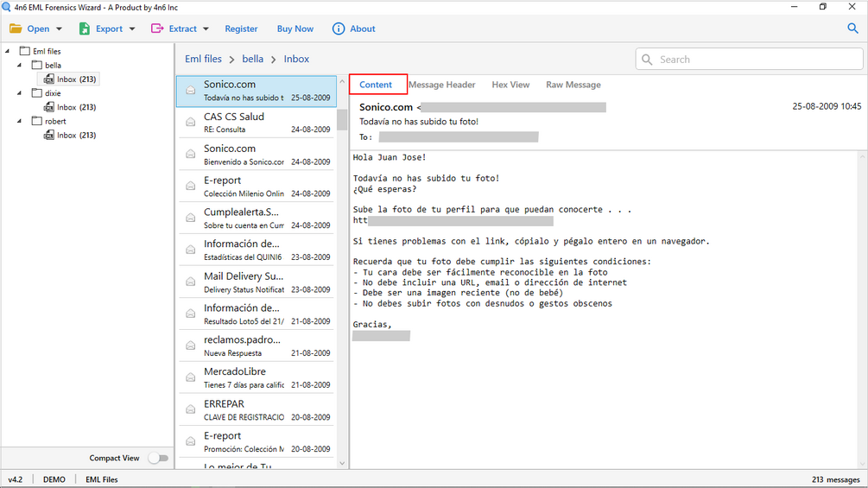Click the Eml files root folder icon
Screen dimensions: 868x488
(x=24, y=51)
